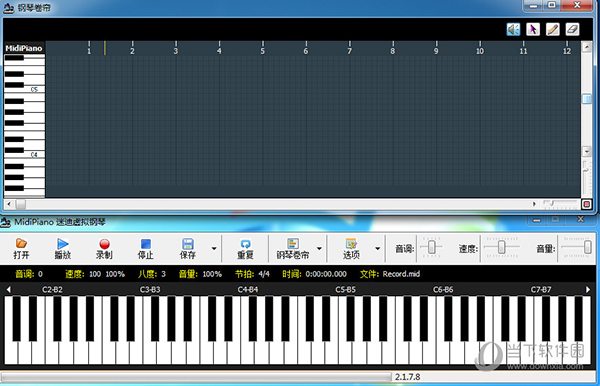Click the 音量 volume slider handle
The width and height of the screenshot is (600, 386).
tap(587, 247)
